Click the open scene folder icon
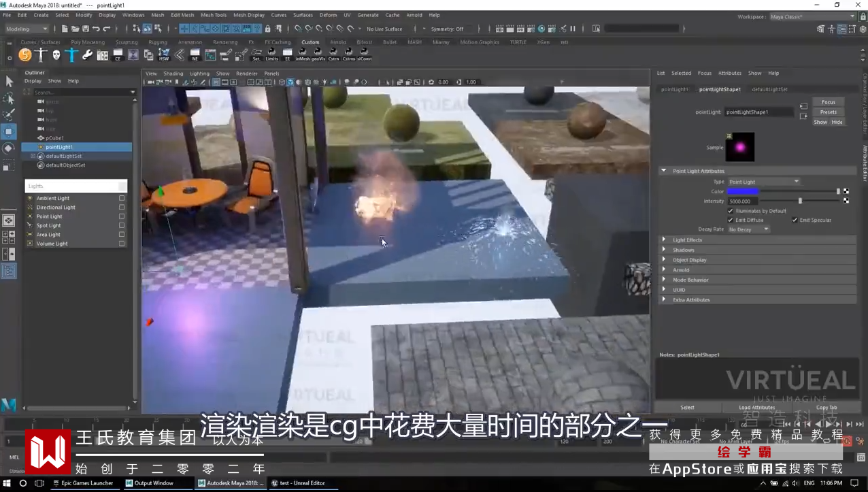Viewport: 868px width, 492px height. point(75,29)
